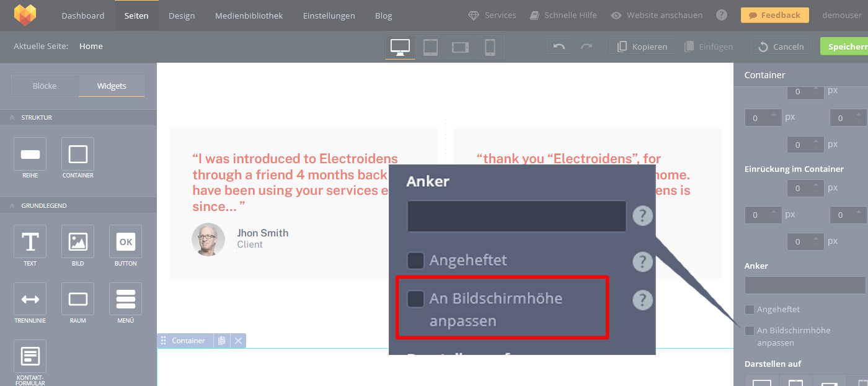868x386 pixels.
Task: Click the Canceln button
Action: tap(781, 47)
